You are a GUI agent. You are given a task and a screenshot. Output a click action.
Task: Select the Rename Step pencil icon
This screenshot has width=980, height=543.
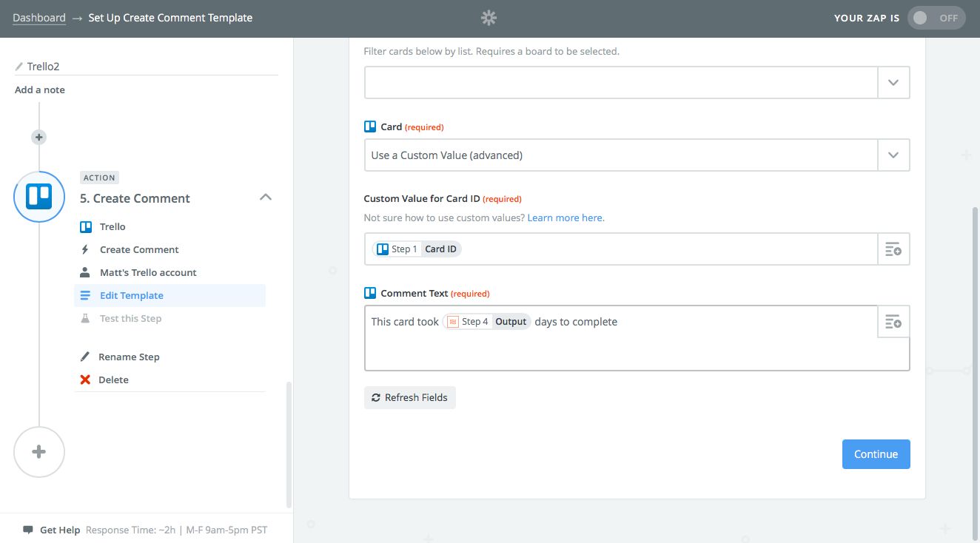[x=86, y=357]
